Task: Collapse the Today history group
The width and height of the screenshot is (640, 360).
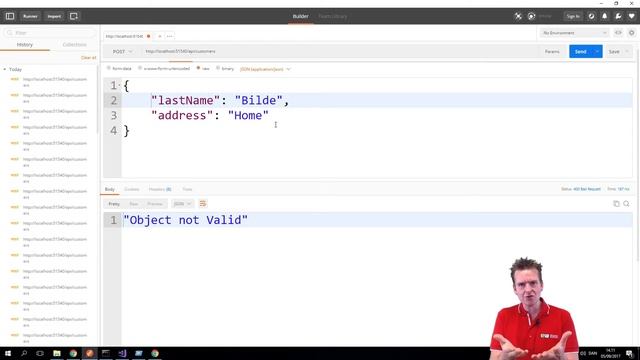Action: [x=4, y=69]
